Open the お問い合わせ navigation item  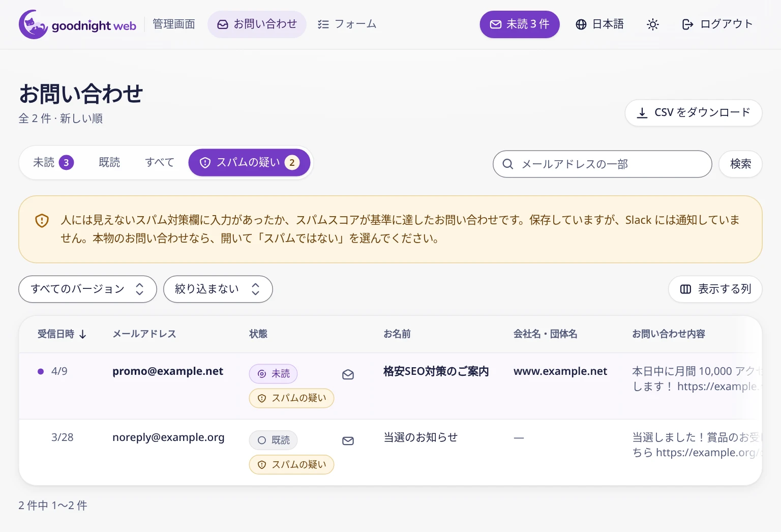pyautogui.click(x=257, y=24)
